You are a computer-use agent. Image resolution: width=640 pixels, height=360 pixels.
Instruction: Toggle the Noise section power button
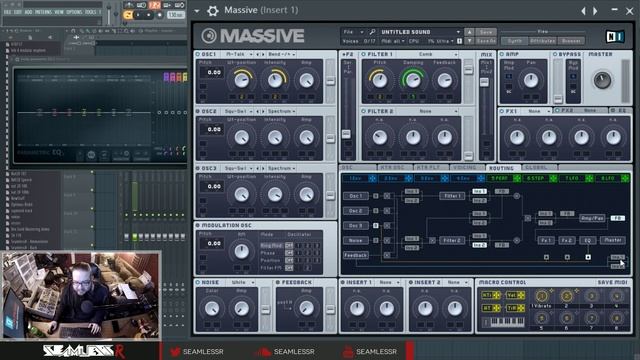[x=198, y=282]
